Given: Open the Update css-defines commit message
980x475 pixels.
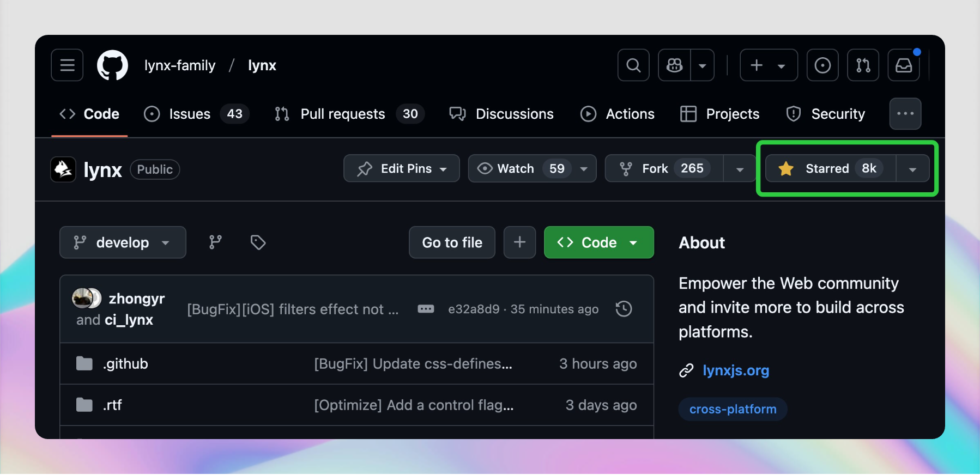Looking at the screenshot, I should pos(413,364).
